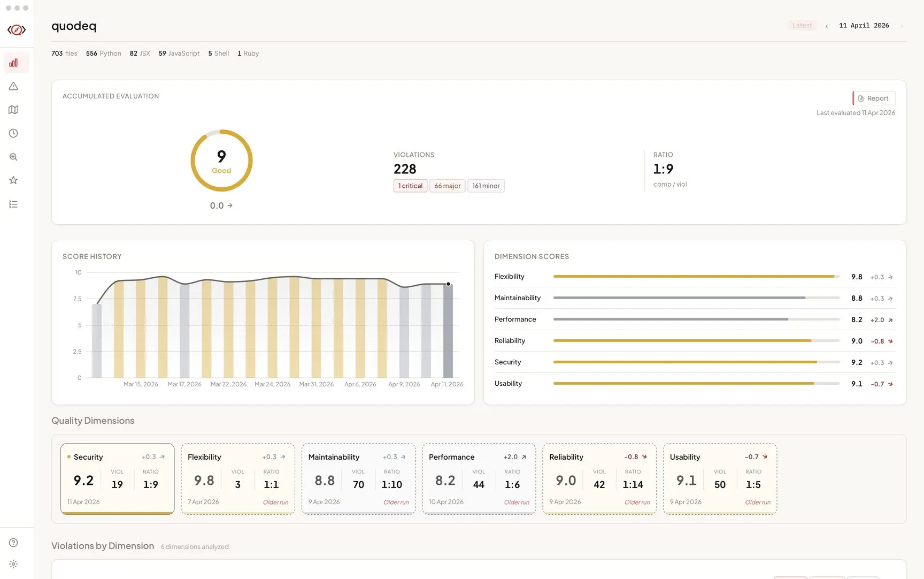Open the Report button

tap(874, 98)
